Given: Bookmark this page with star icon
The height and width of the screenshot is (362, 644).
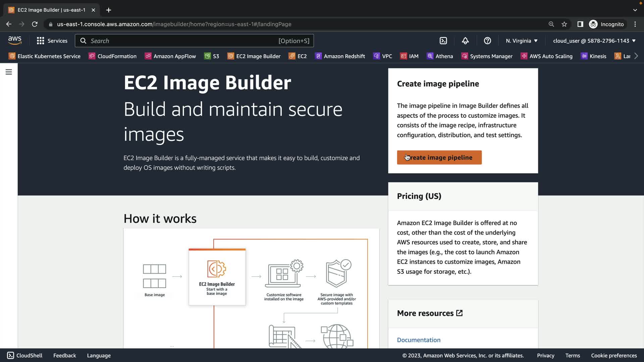Looking at the screenshot, I should pyautogui.click(x=564, y=24).
